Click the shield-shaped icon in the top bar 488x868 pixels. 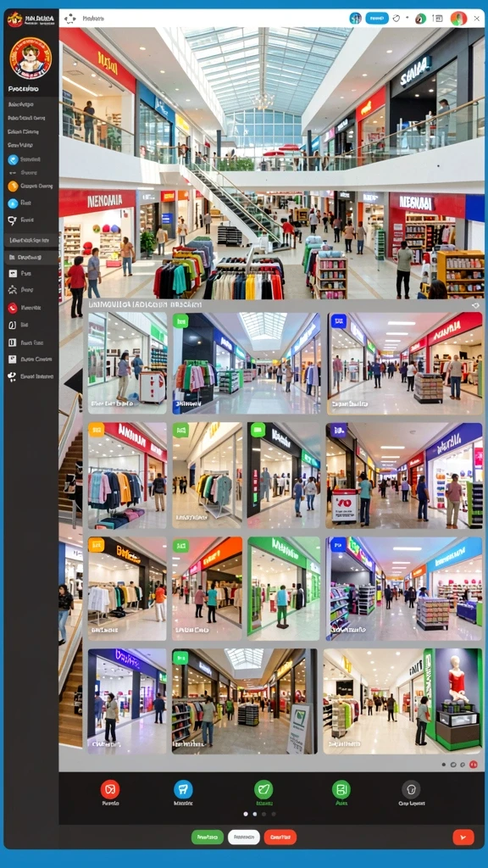396,18
